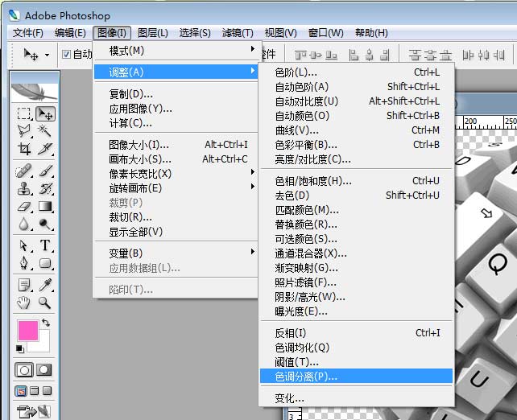Select the Slice tool
Screen dimensions: 517x420
point(45,149)
